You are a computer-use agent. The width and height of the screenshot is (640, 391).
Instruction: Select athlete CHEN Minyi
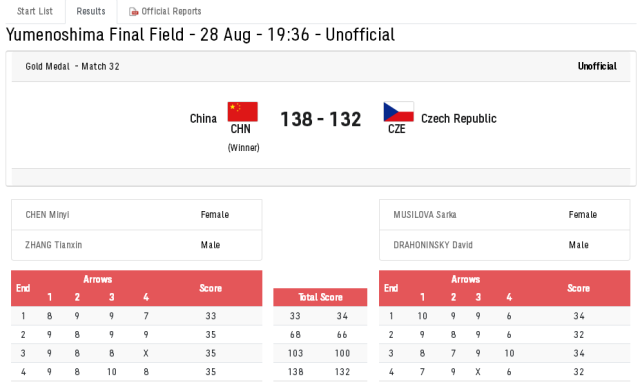(x=47, y=215)
